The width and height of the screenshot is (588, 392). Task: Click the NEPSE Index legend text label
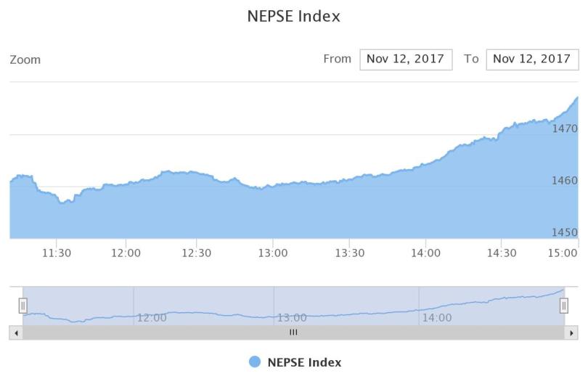coord(304,362)
